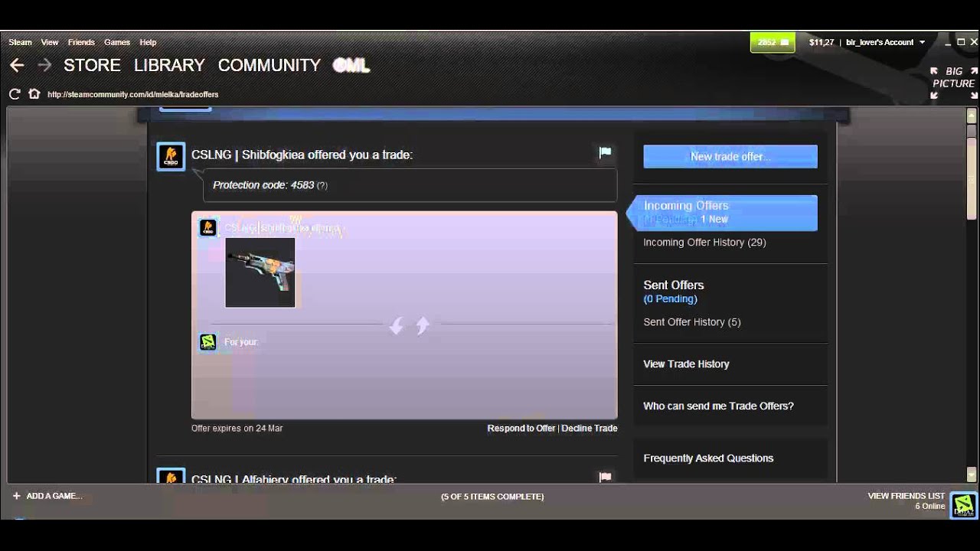Click the Add a Game plus icon
This screenshot has width=980, height=551.
[x=16, y=496]
